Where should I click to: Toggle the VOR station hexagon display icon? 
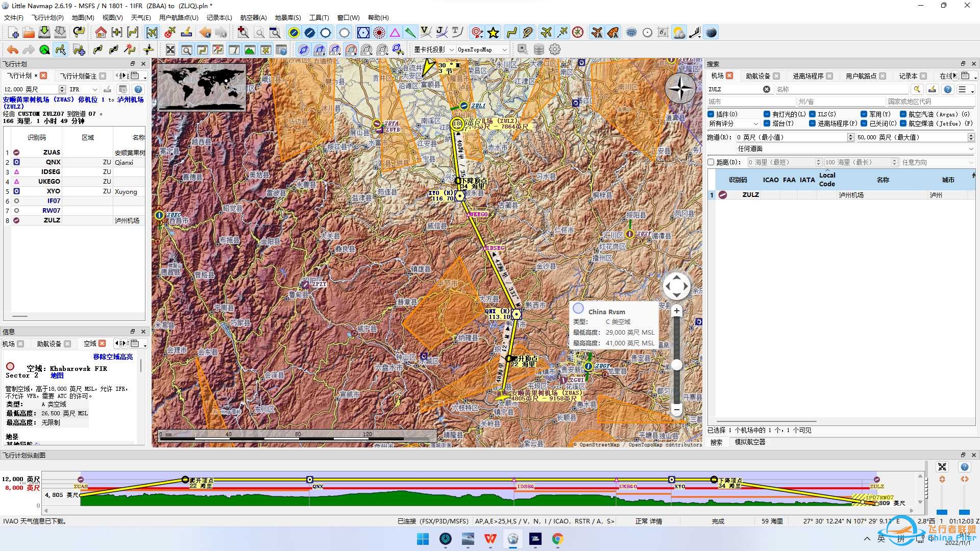[363, 33]
